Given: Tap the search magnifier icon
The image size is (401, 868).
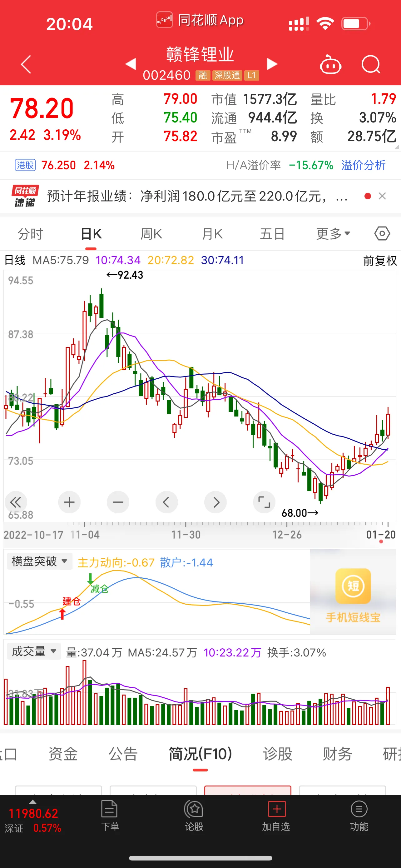Looking at the screenshot, I should 371,64.
